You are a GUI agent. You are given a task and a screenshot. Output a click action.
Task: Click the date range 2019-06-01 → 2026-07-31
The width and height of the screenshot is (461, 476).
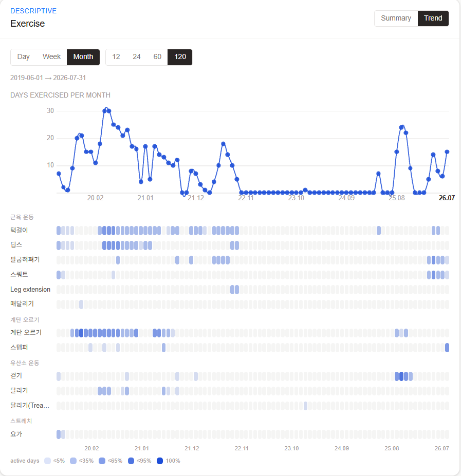tap(48, 78)
